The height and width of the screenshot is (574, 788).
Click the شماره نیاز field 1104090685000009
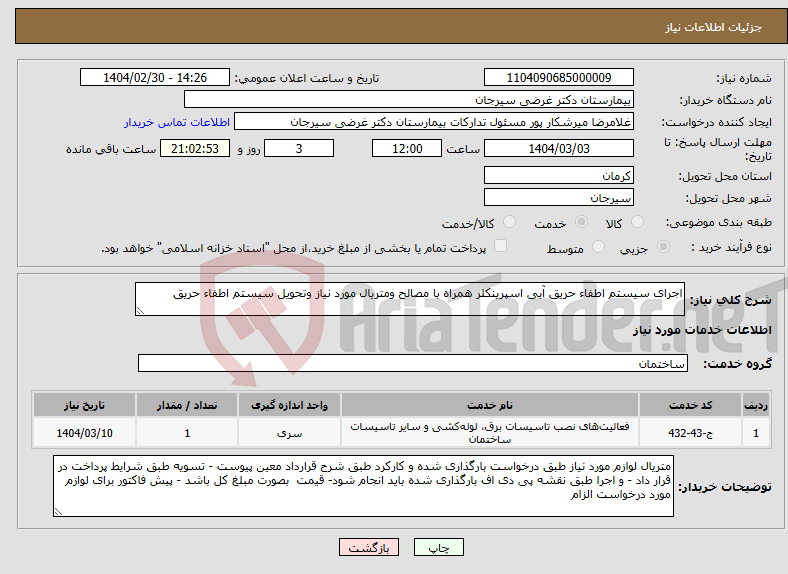coord(559,77)
